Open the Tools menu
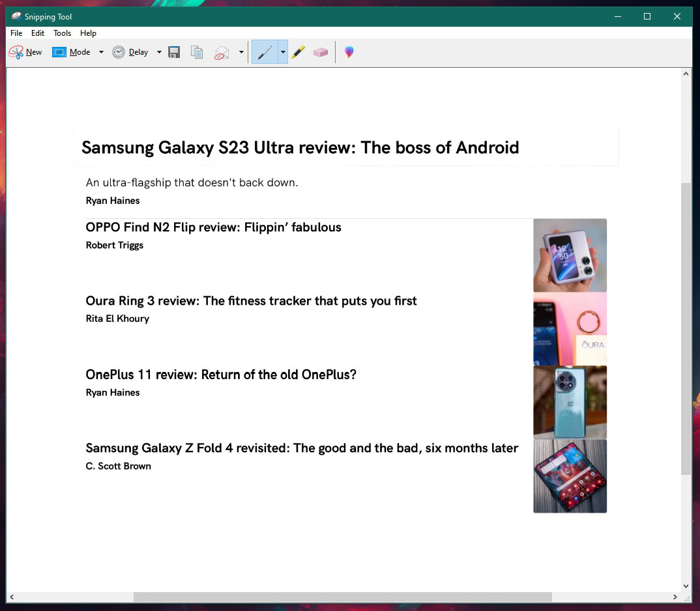 62,33
